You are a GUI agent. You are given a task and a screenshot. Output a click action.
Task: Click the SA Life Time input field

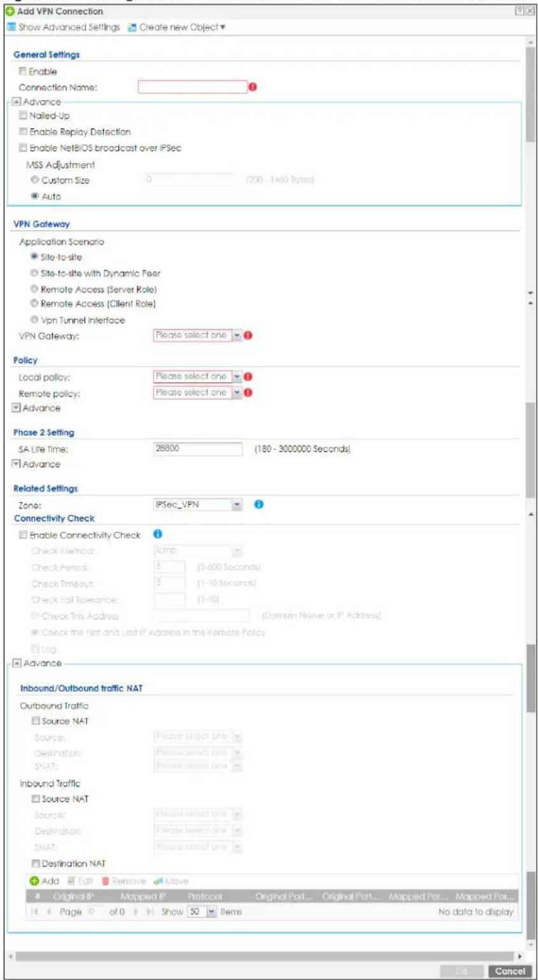(198, 450)
